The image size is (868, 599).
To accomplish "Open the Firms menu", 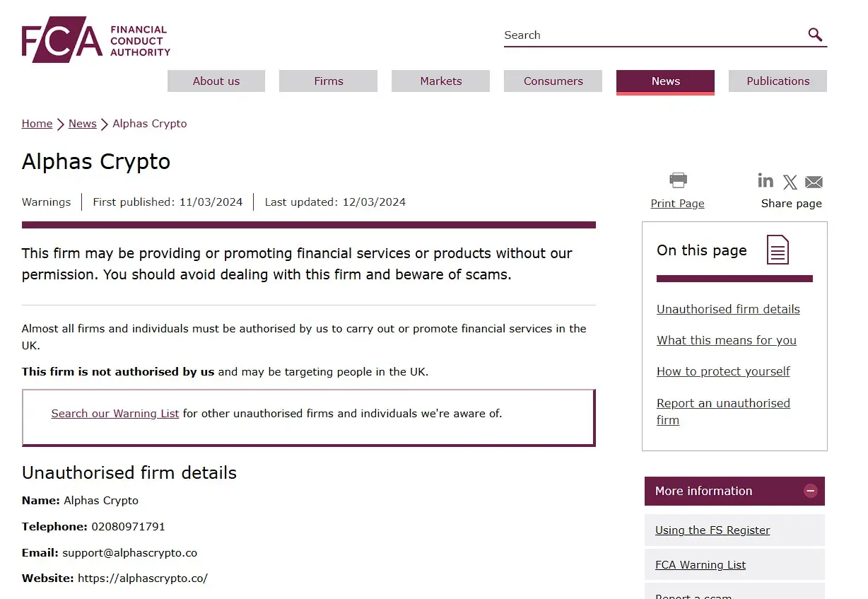I will pos(329,81).
